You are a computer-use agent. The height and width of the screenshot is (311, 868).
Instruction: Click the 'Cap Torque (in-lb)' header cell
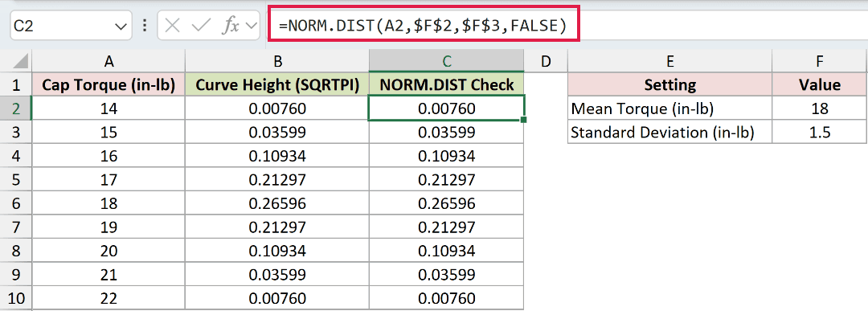[108, 85]
